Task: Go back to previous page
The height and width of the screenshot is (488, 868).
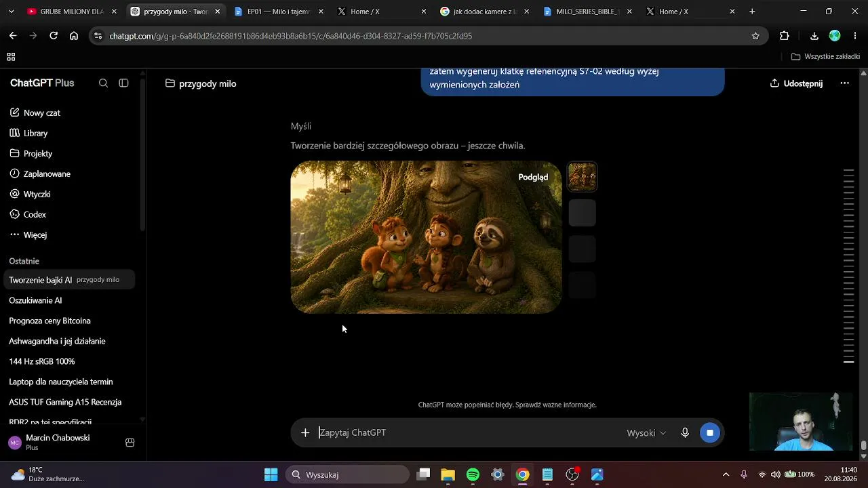Action: pyautogui.click(x=13, y=36)
